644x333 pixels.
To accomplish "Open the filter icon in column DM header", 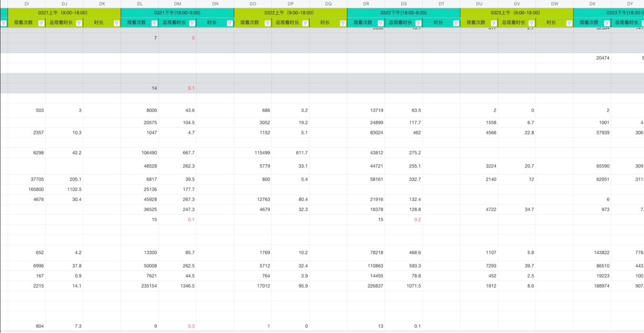I will pyautogui.click(x=192, y=23).
